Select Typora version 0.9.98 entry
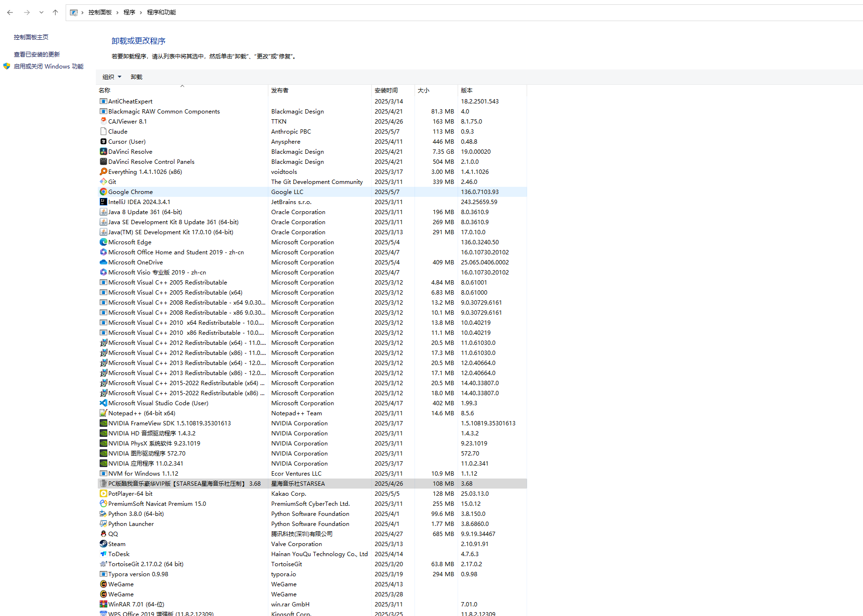This screenshot has width=863, height=616. click(x=312, y=574)
